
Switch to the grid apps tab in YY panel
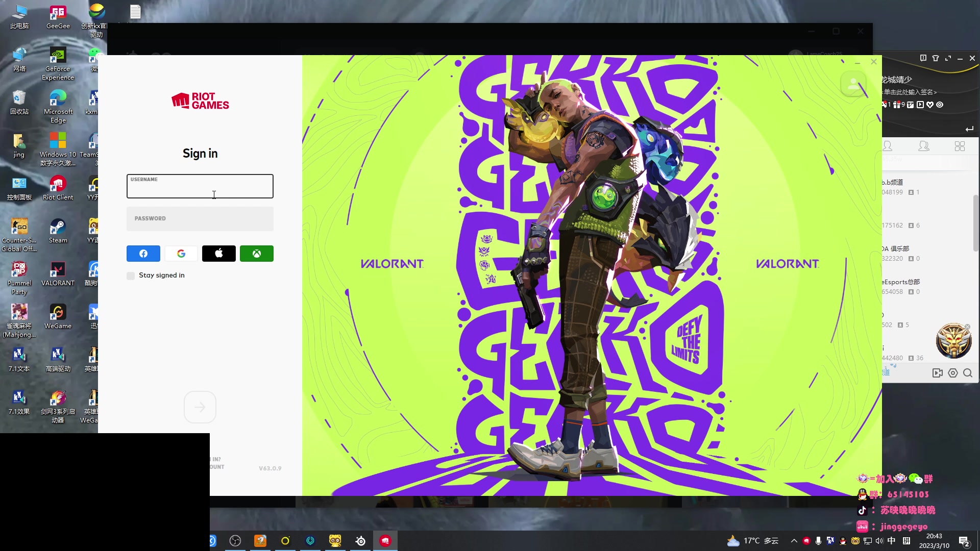(x=960, y=146)
